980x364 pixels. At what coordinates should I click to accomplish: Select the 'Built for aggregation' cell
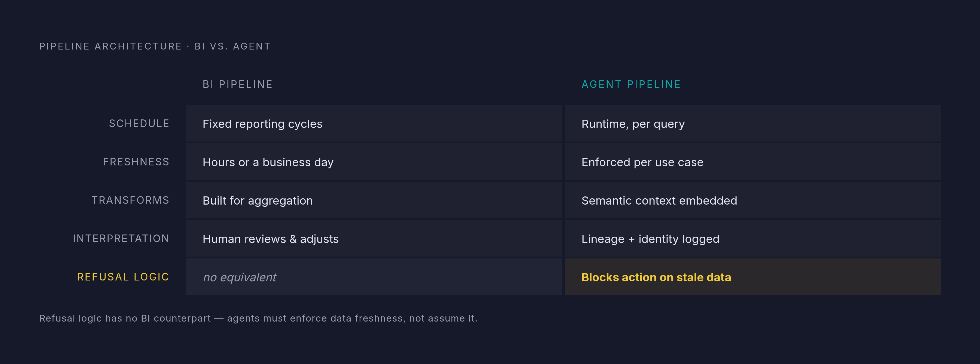point(374,200)
